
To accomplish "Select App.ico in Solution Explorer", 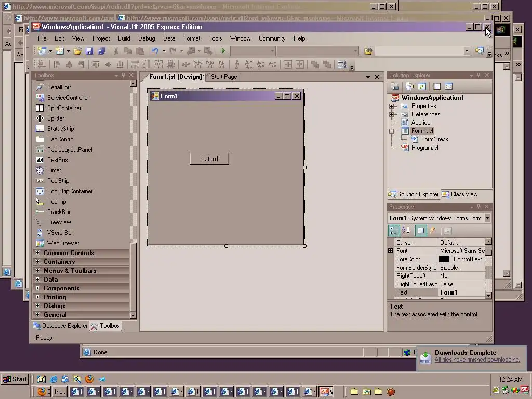I will [x=421, y=123].
